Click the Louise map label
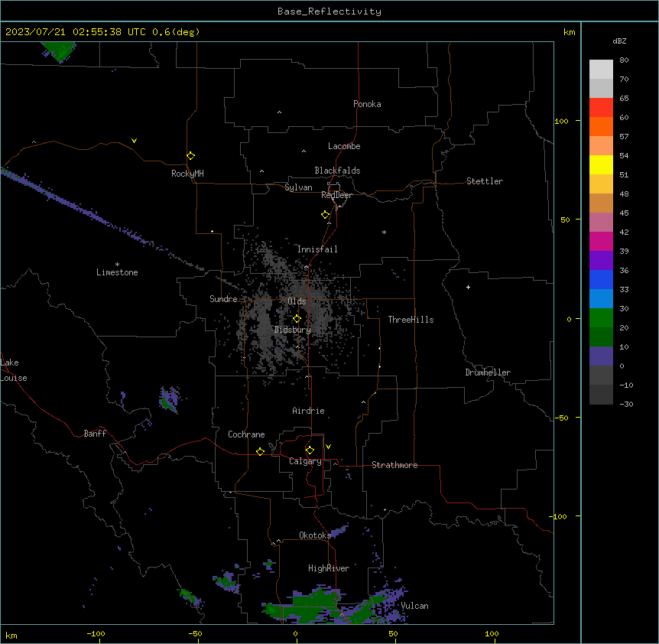The image size is (659, 644). [x=14, y=378]
